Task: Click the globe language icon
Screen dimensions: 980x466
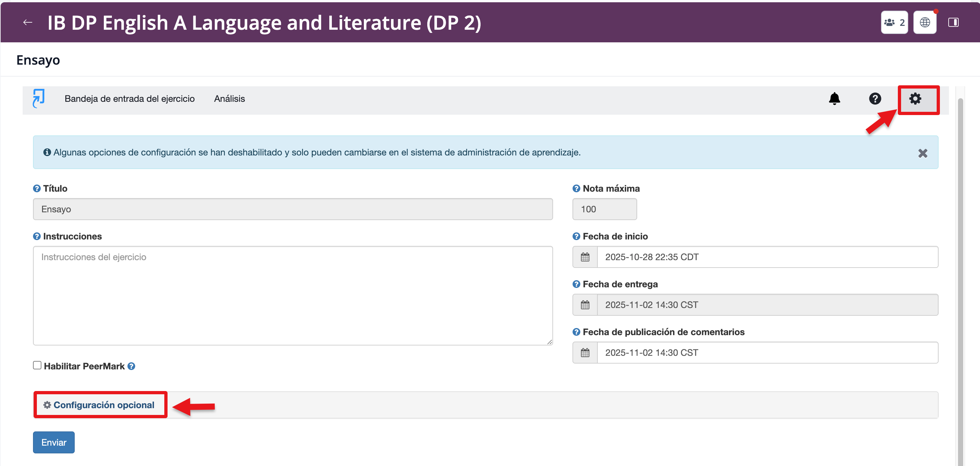Action: pyautogui.click(x=924, y=22)
